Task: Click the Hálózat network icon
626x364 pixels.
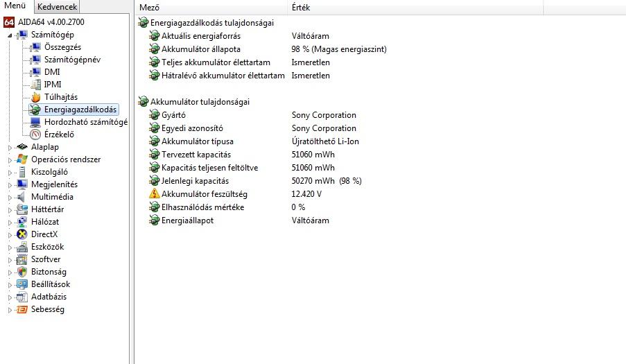Action: pyautogui.click(x=22, y=222)
